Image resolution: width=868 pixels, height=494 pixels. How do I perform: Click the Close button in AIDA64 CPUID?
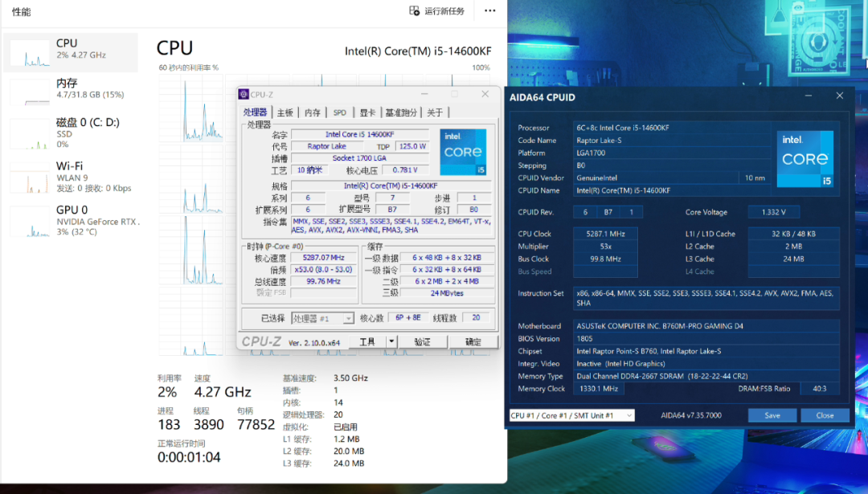point(825,415)
